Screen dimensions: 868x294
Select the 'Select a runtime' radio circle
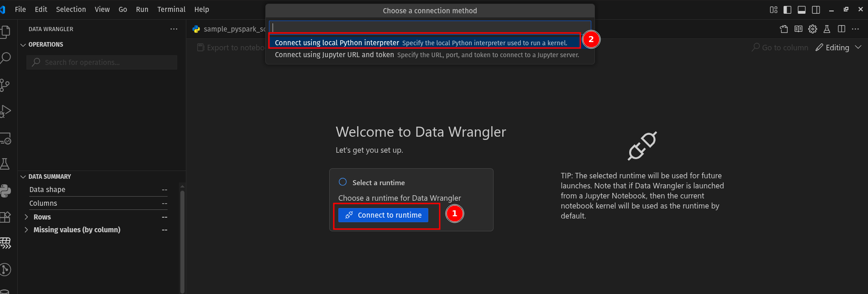[x=342, y=182]
